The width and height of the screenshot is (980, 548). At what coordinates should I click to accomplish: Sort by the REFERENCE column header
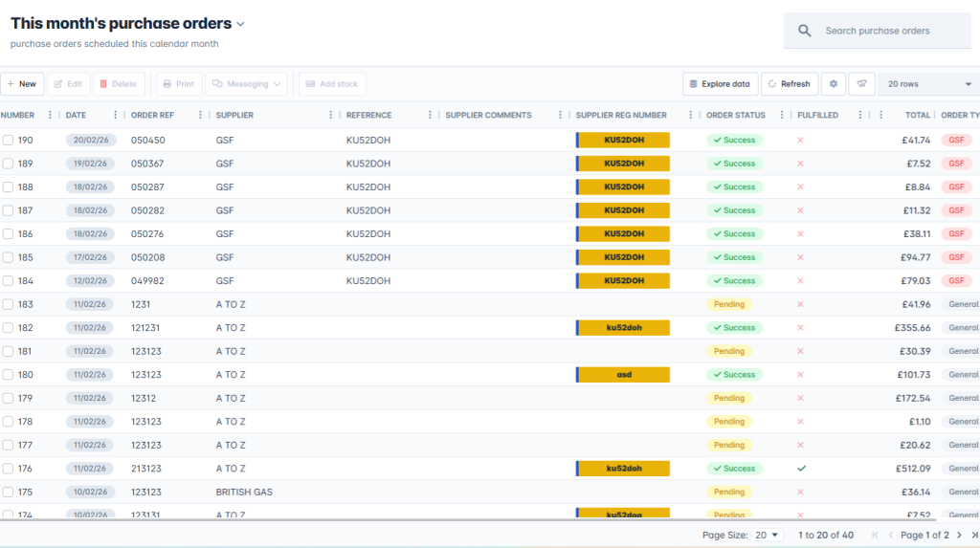[x=368, y=115]
